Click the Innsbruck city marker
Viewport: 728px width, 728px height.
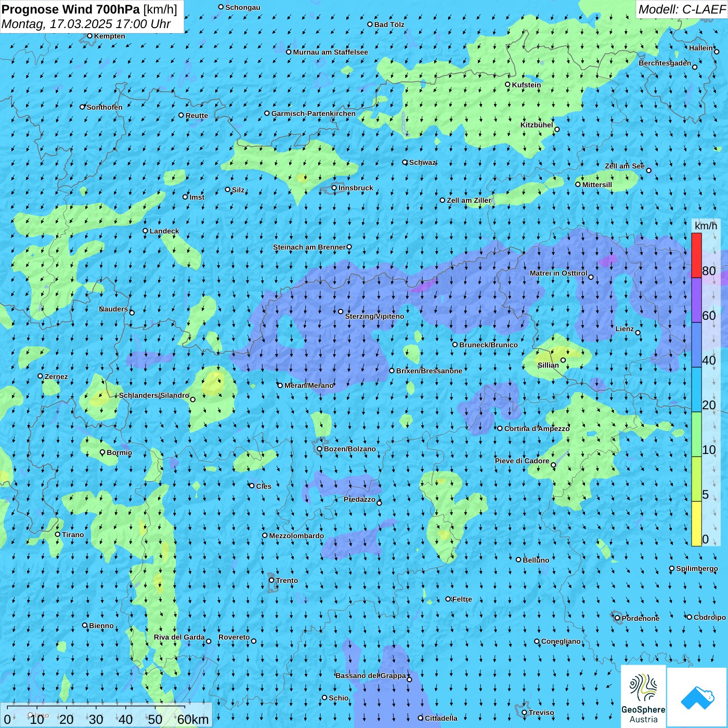(334, 188)
